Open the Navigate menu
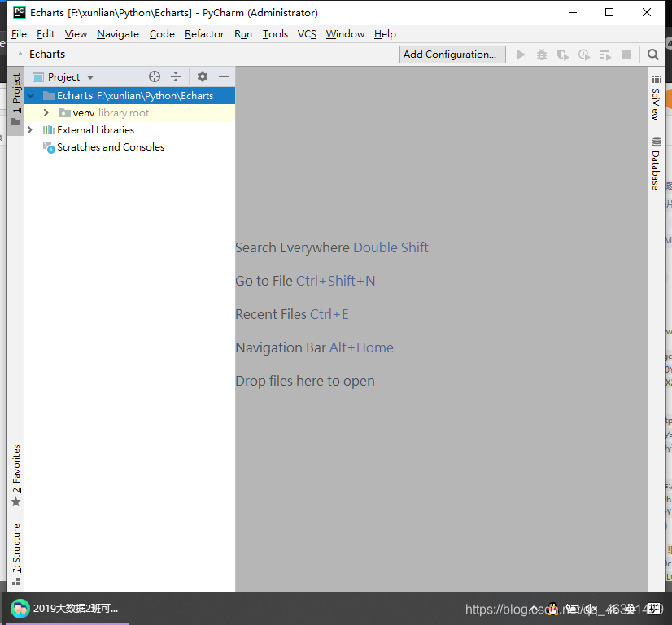This screenshot has width=672, height=625. tap(118, 34)
